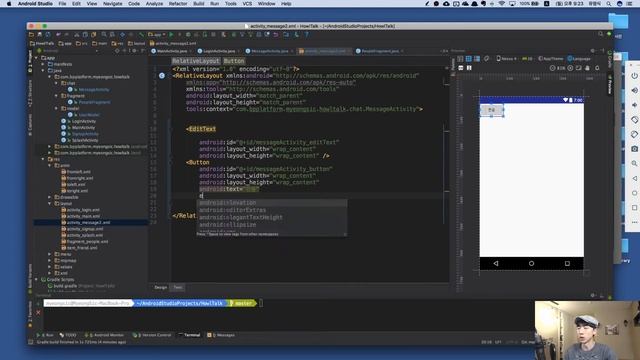Expand the mipmap folder in project tree

(x=50, y=260)
